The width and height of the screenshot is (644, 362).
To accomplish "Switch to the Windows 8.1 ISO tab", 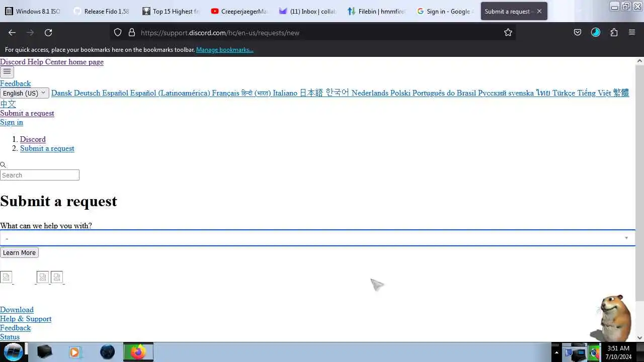I will (x=33, y=11).
